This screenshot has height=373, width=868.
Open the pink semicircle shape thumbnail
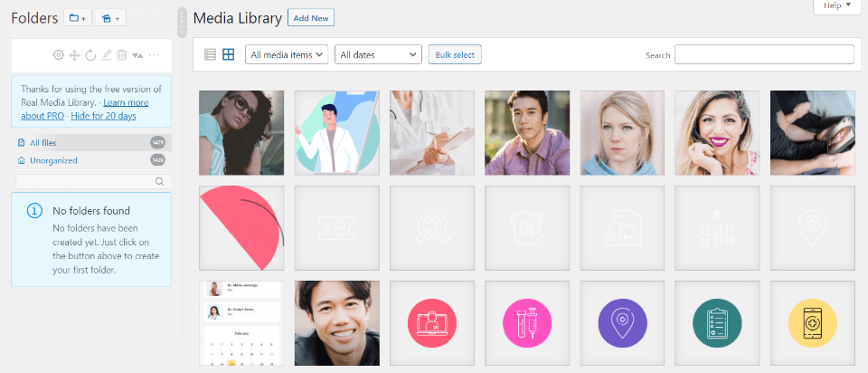241,228
